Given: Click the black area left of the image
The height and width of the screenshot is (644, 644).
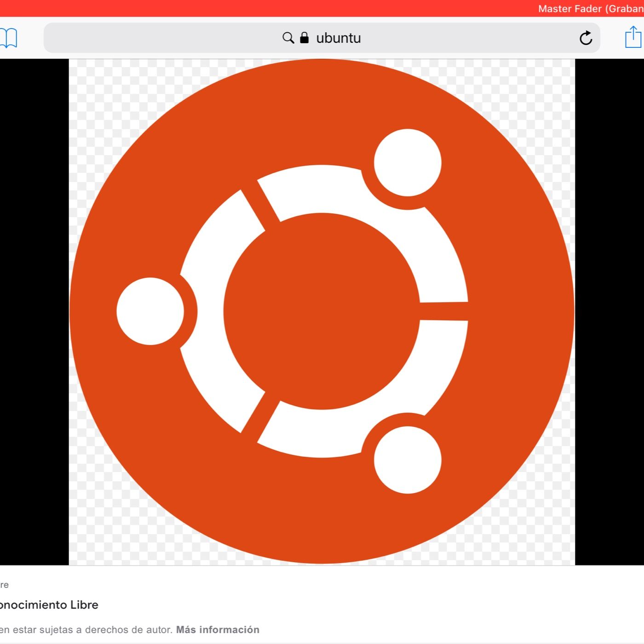Looking at the screenshot, I should pyautogui.click(x=34, y=311).
